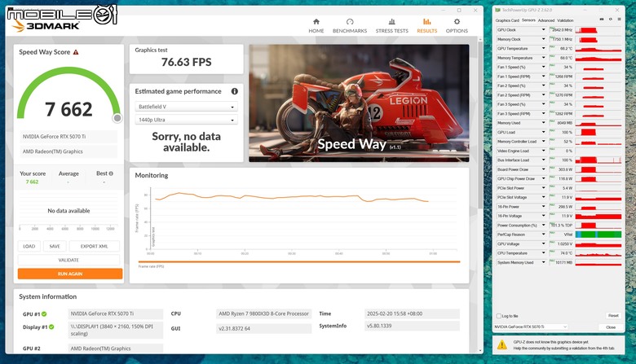Click the GPU Clock 2842.0 MHz value
The height and width of the screenshot is (364, 636).
(x=561, y=30)
